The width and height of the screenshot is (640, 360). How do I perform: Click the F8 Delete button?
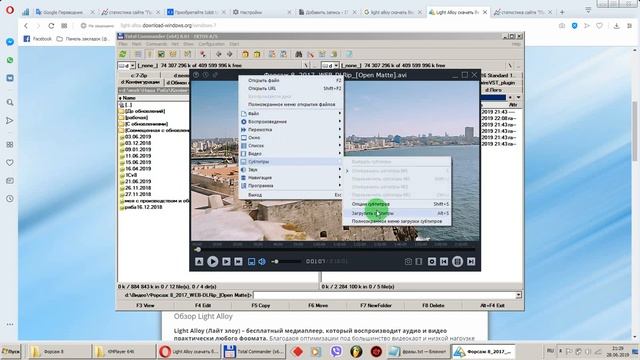point(433,305)
